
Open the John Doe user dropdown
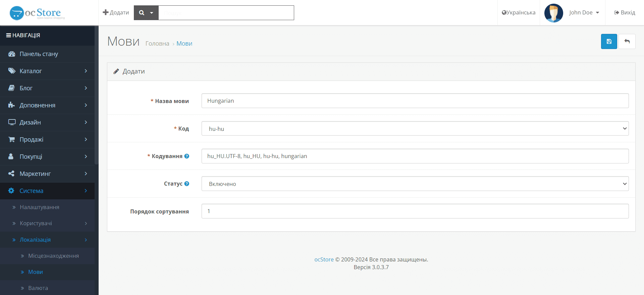(584, 12)
